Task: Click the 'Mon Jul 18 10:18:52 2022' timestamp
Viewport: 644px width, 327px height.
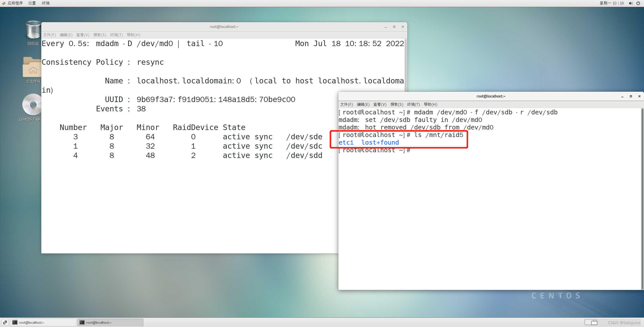Action: pos(349,44)
